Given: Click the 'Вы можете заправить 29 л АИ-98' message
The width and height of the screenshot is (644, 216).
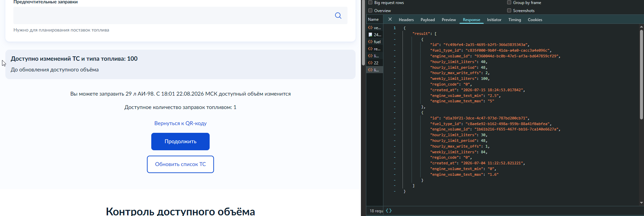Looking at the screenshot, I should click(x=180, y=94).
